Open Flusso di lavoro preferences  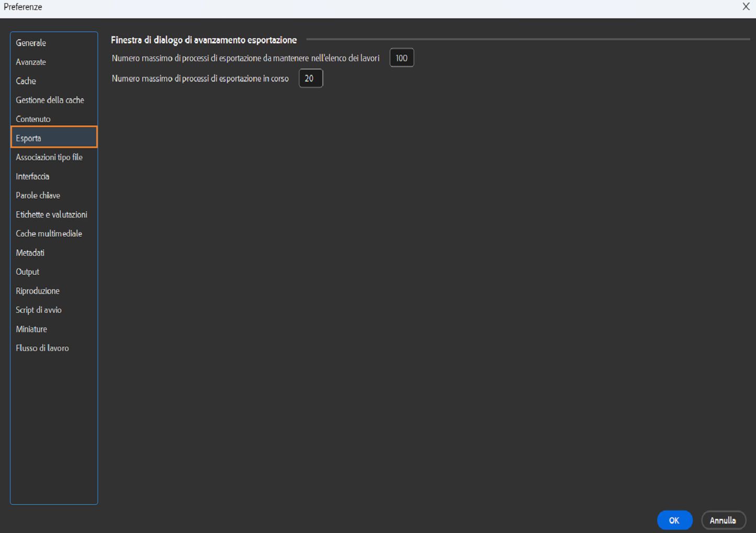pos(54,348)
